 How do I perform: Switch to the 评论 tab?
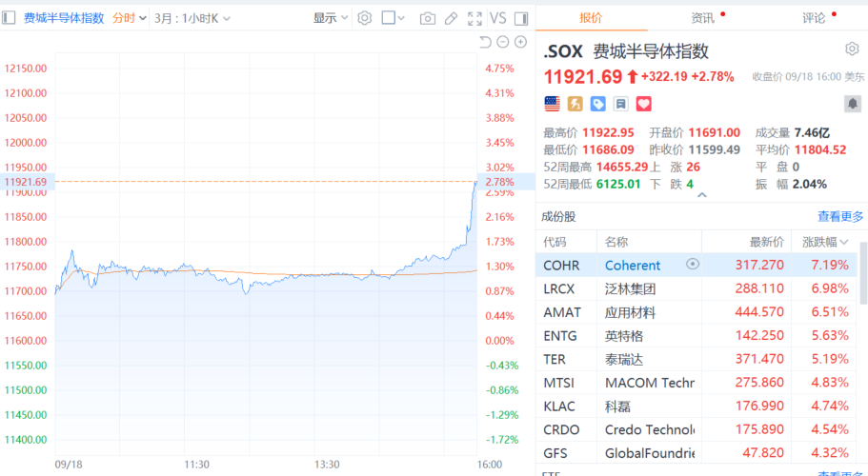click(x=814, y=18)
